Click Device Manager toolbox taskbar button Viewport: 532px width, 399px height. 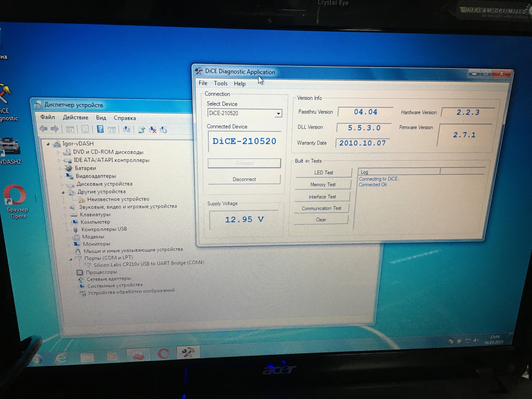coord(138,355)
